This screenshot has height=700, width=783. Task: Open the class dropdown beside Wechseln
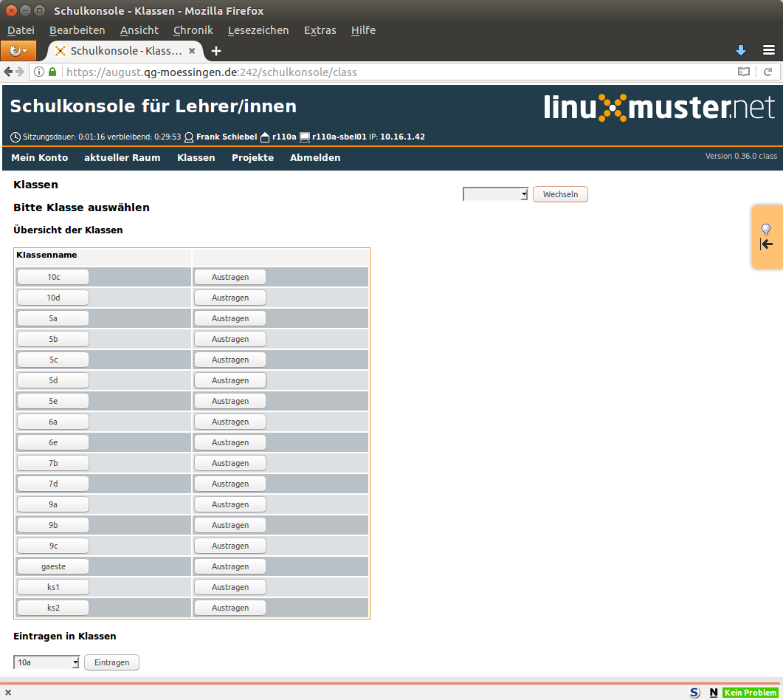(495, 194)
